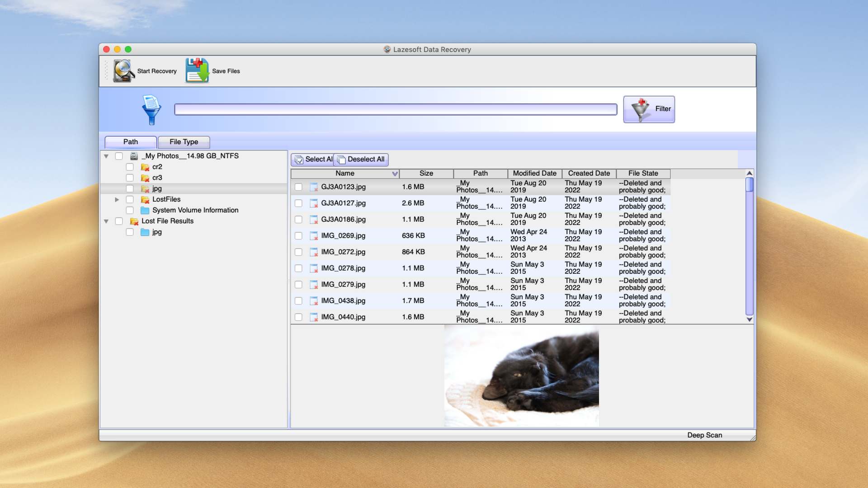
Task: Toggle sort arrow on Name column
Action: [395, 174]
